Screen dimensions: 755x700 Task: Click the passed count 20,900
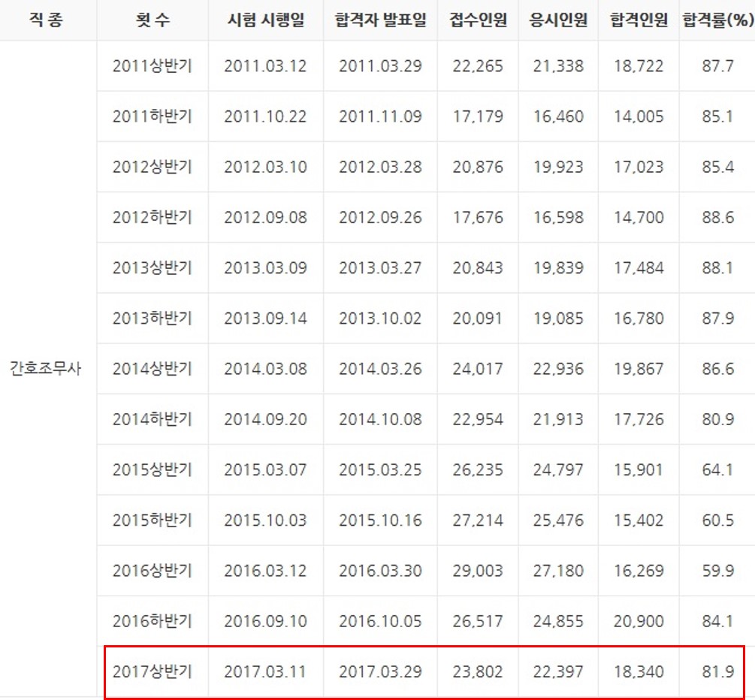[639, 621]
